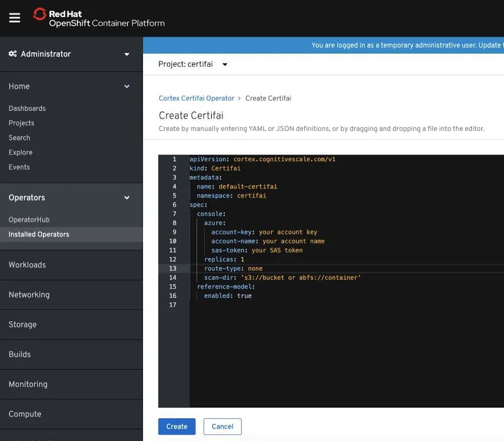Select Installed Operators in sidebar
504x441 pixels.
pos(39,234)
